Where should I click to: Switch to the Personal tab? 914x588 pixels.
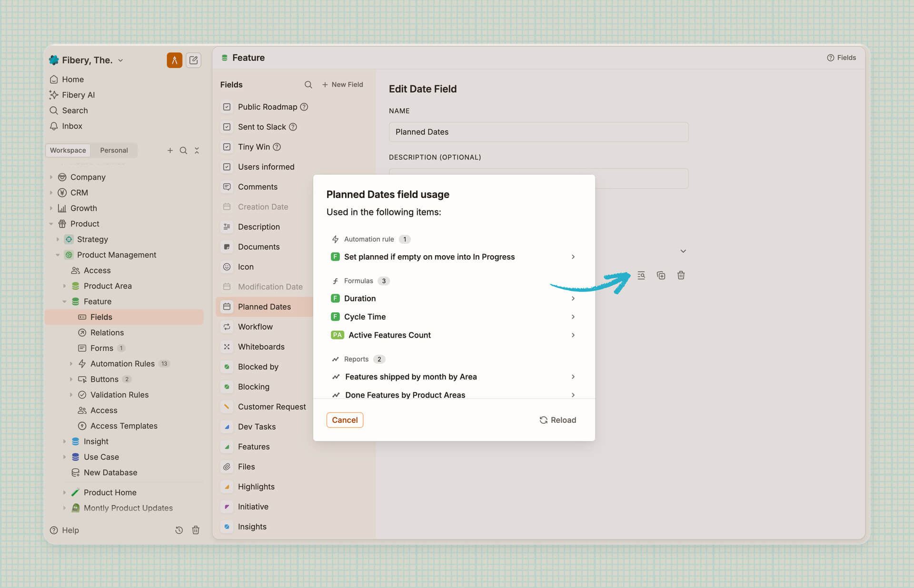click(114, 150)
